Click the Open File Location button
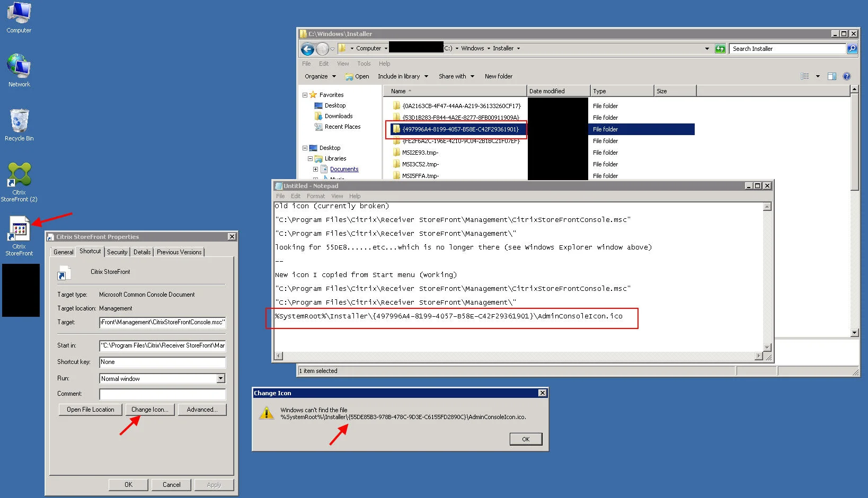The height and width of the screenshot is (498, 868). coord(91,410)
